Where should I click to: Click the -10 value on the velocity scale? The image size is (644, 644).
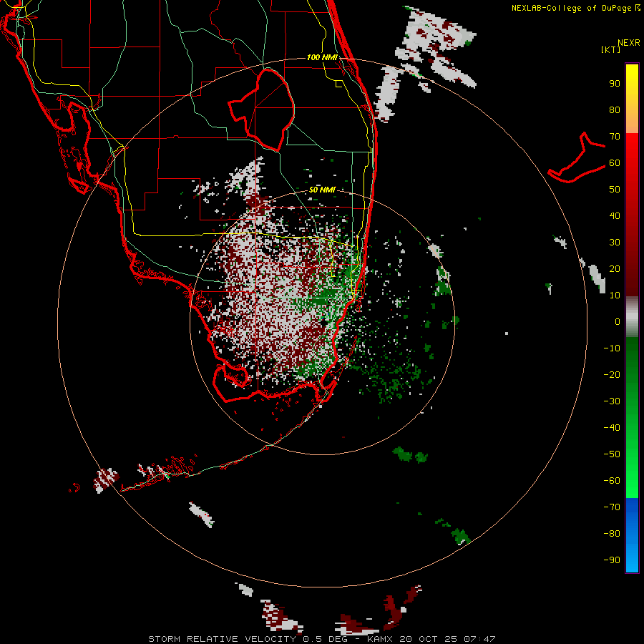(x=612, y=348)
